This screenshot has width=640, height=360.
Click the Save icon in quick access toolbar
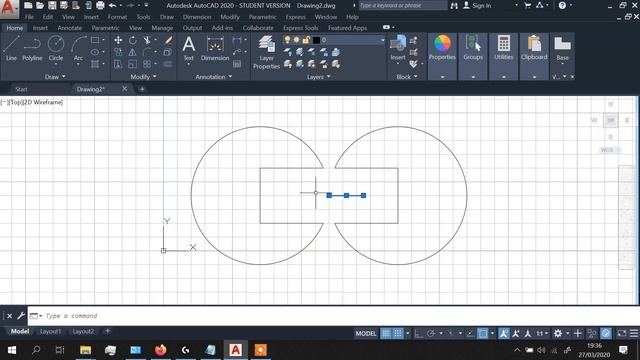[52, 5]
